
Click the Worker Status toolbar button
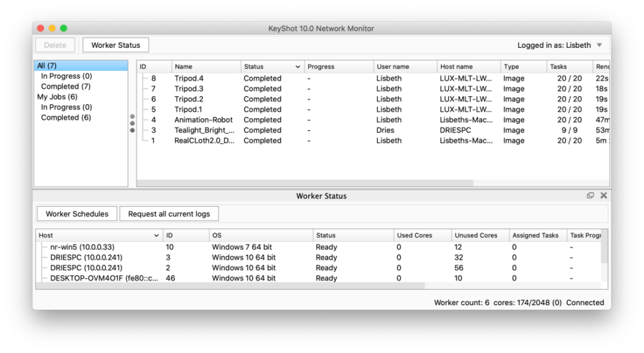coord(116,45)
